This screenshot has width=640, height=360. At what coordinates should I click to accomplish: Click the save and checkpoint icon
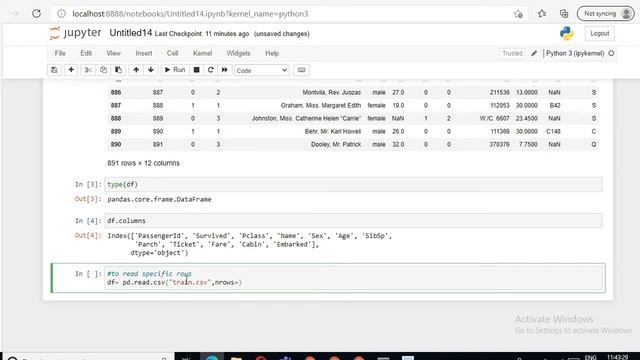[54, 70]
